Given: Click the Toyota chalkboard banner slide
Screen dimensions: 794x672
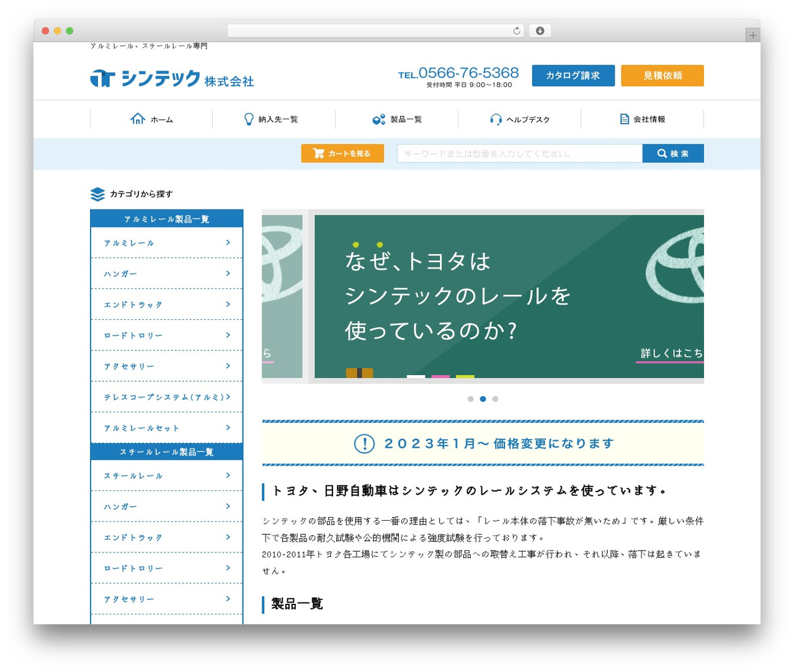Looking at the screenshot, I should 509,296.
